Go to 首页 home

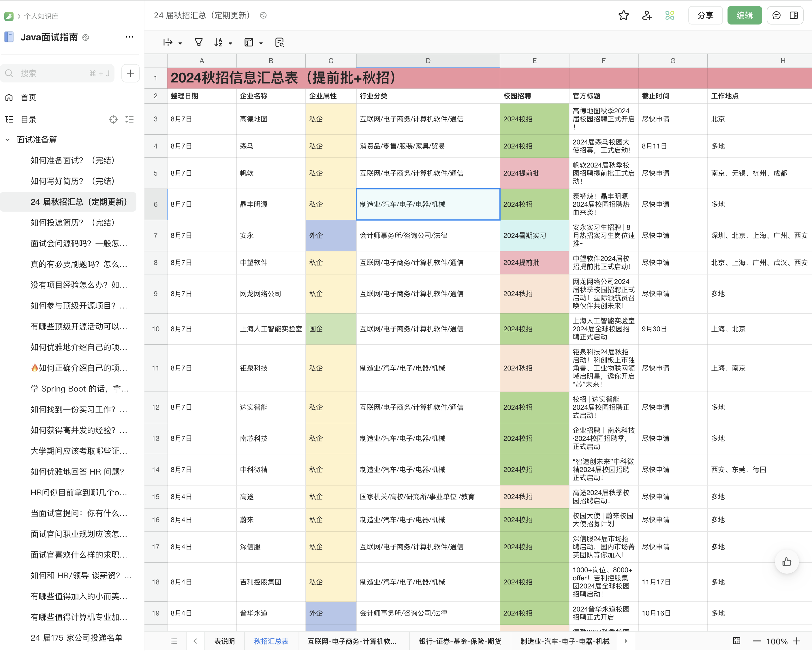click(x=28, y=97)
